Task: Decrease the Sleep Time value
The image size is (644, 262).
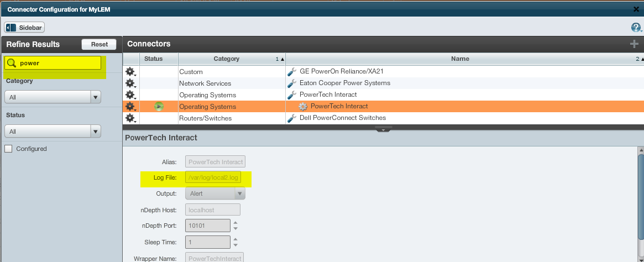Action: point(235,245)
